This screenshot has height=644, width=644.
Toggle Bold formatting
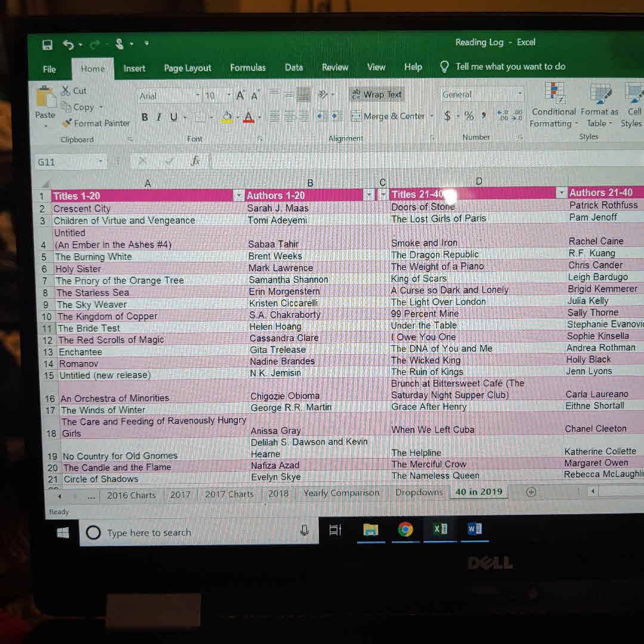(144, 117)
